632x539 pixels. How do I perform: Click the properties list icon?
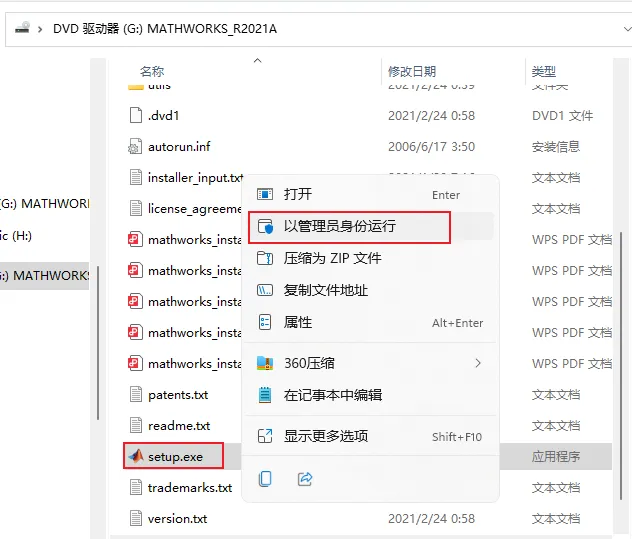pyautogui.click(x=265, y=322)
